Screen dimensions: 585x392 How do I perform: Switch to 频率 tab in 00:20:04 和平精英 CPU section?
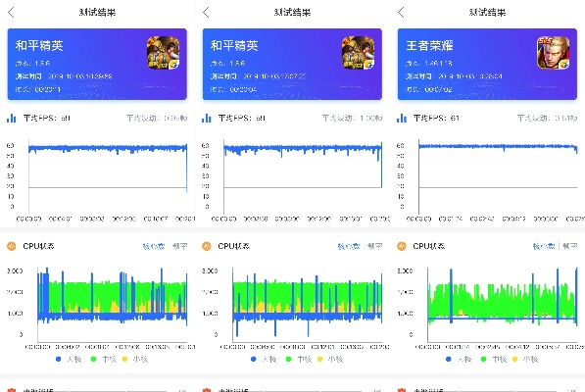click(x=375, y=246)
